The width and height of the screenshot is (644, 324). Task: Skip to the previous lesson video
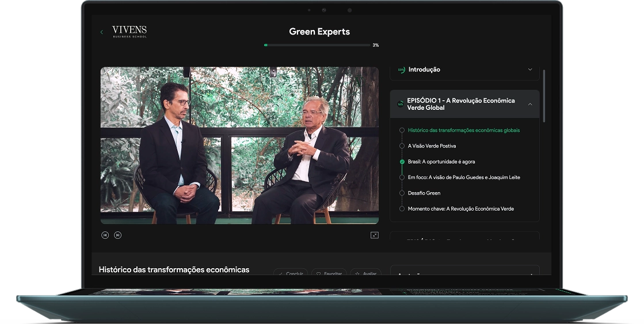105,235
